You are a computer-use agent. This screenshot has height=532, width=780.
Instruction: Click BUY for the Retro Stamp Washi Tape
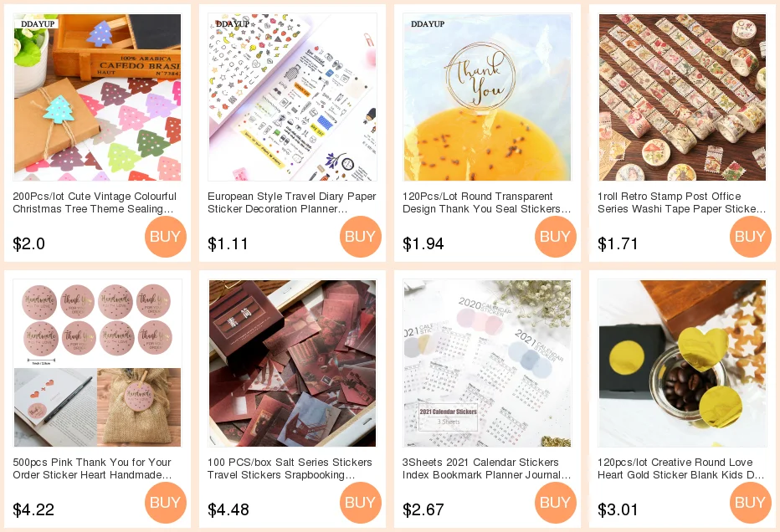tap(751, 237)
